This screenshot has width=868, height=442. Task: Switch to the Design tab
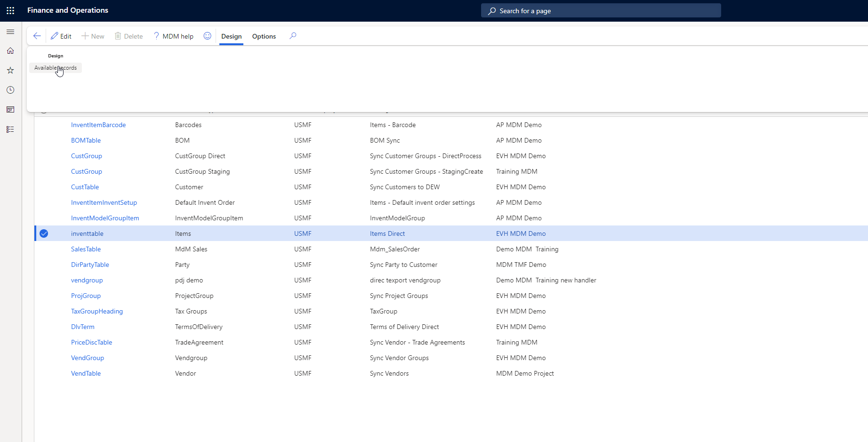[x=232, y=36]
